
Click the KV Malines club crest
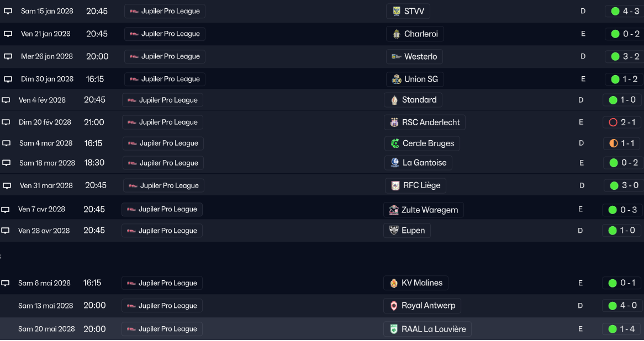394,284
